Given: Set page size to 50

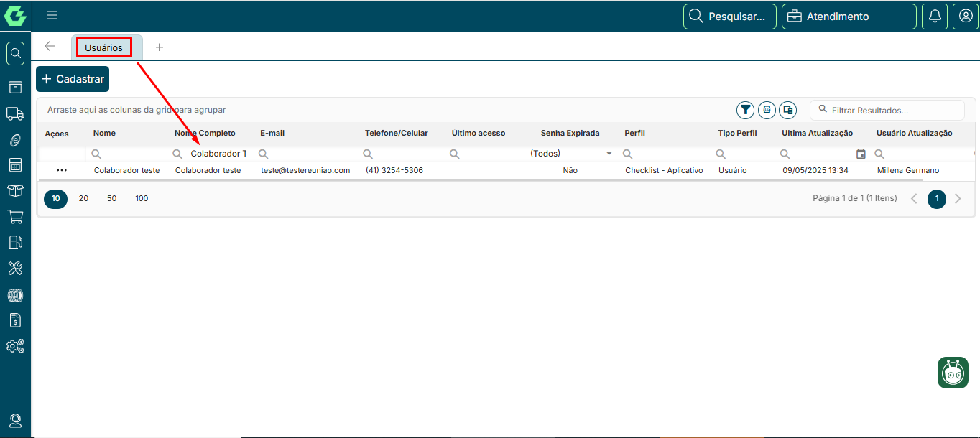Looking at the screenshot, I should 112,199.
